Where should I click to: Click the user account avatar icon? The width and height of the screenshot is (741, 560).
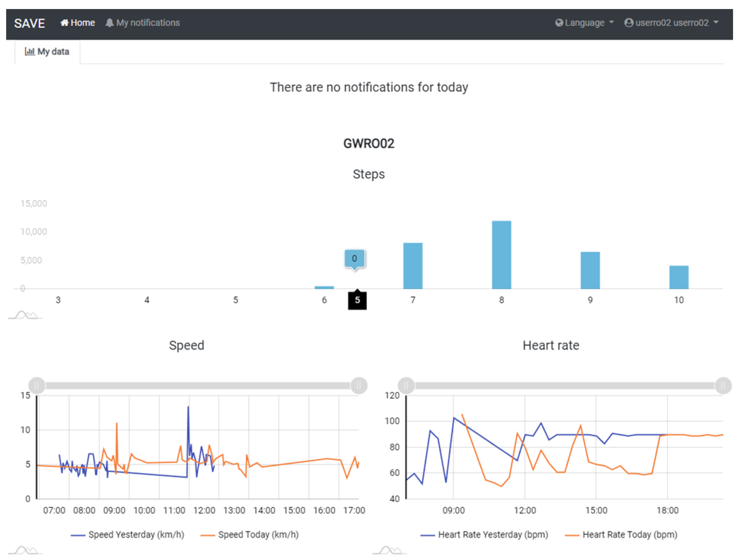click(629, 23)
